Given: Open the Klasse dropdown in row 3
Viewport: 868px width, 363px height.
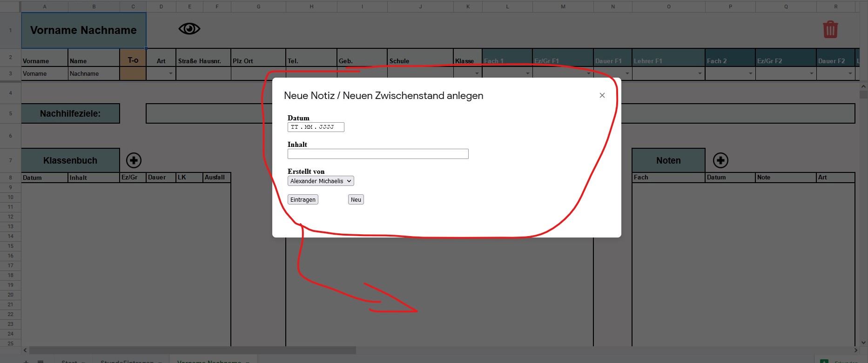Looking at the screenshot, I should 477,73.
